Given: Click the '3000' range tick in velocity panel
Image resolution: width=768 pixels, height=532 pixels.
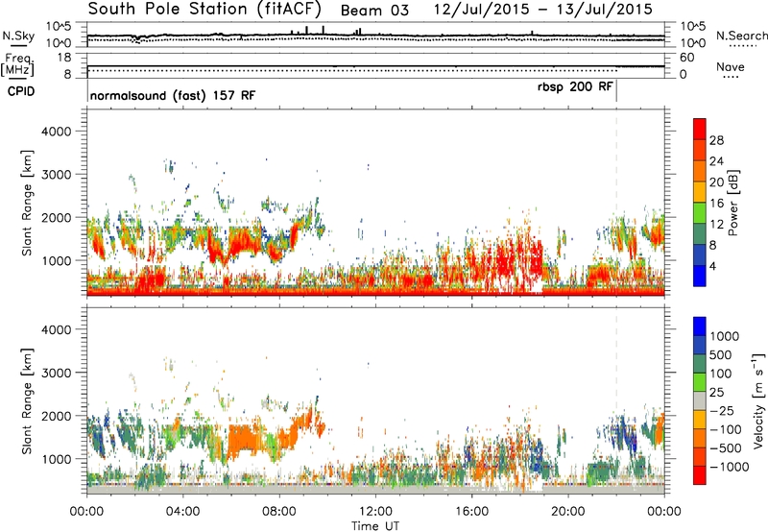Looking at the screenshot, I should click(x=56, y=373).
